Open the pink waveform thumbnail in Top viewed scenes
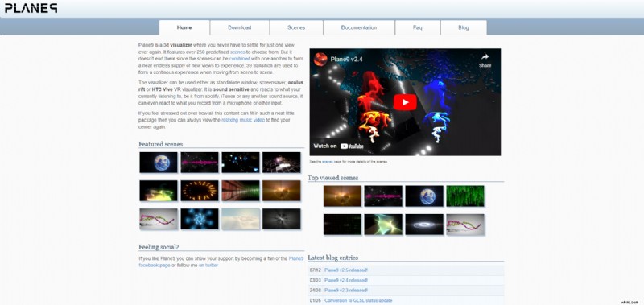The image size is (644, 305). click(383, 196)
